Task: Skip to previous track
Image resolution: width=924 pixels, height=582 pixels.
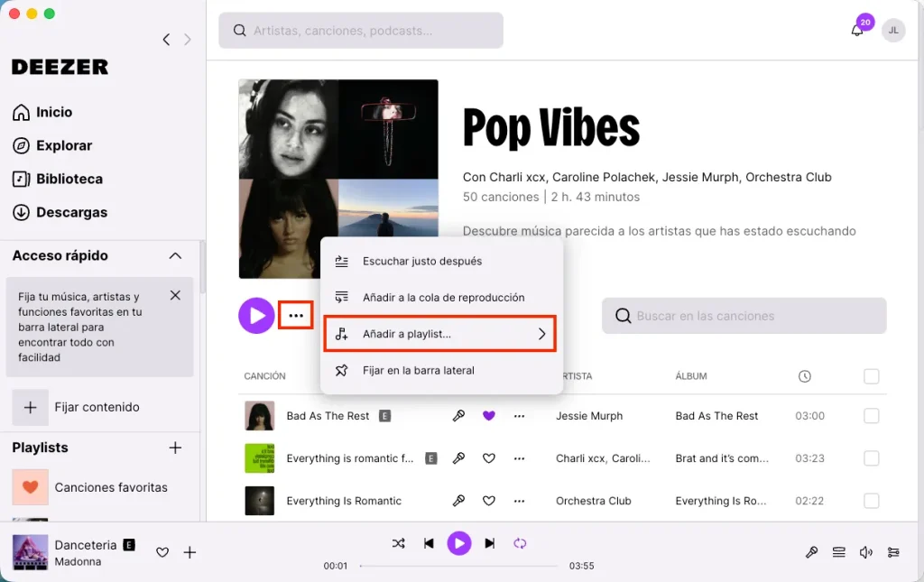Action: (429, 543)
